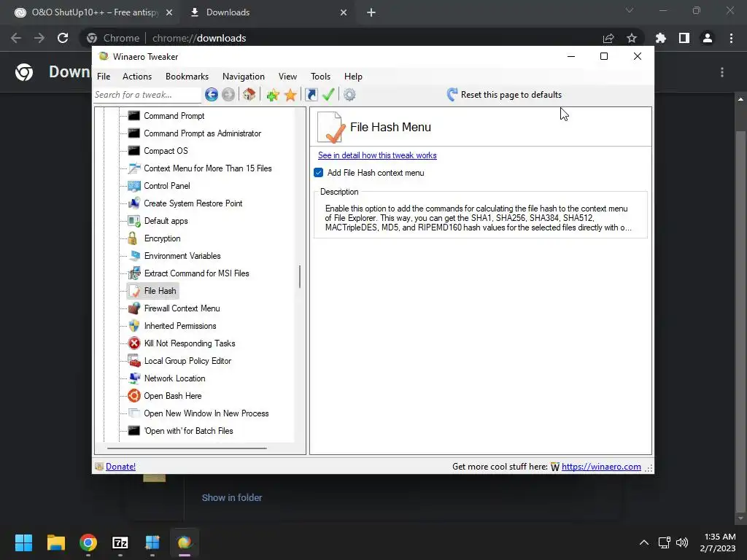Viewport: 747px width, 560px height.
Task: Go to Winaero Tweaker home page icon
Action: [x=249, y=95]
